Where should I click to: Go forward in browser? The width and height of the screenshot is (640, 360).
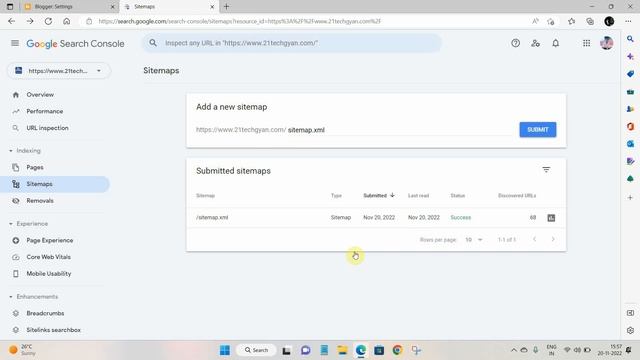point(30,21)
